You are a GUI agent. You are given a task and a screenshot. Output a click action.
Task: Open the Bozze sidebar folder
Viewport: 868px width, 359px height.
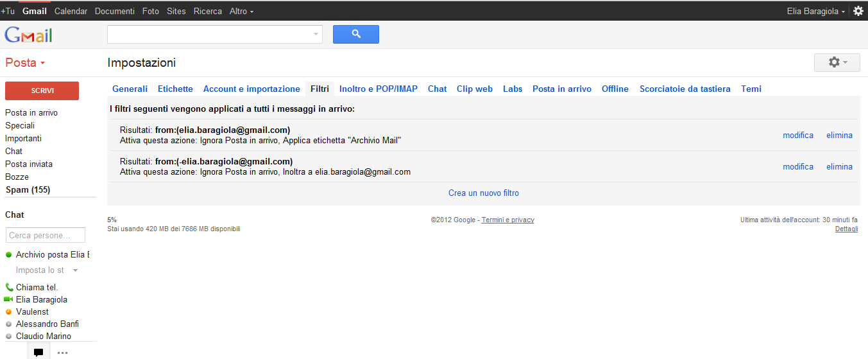(x=17, y=177)
